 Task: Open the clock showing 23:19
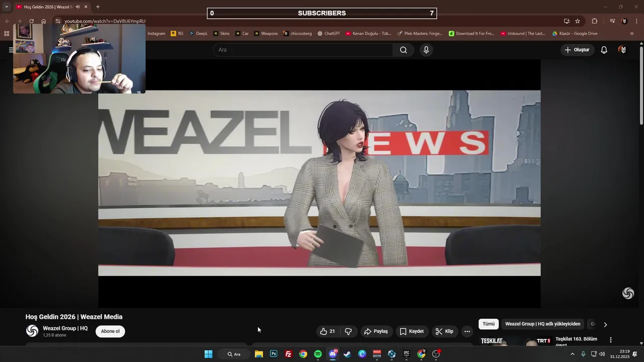(620, 354)
